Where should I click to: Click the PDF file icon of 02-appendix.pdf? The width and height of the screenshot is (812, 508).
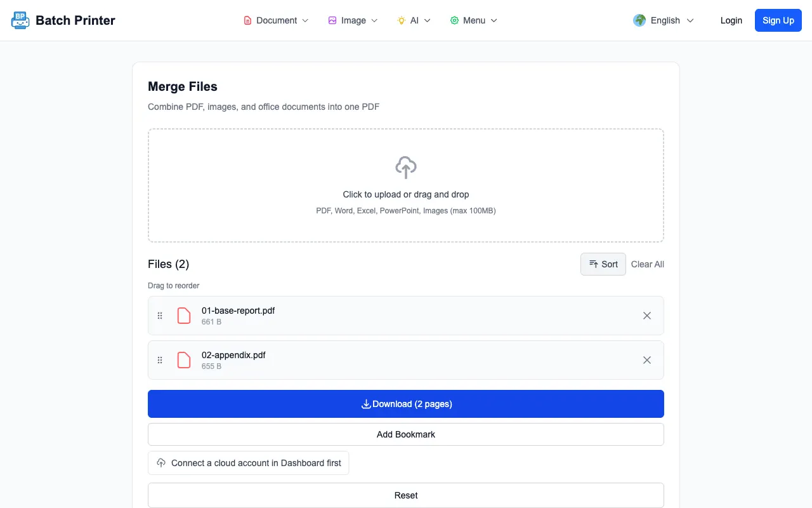pos(184,360)
